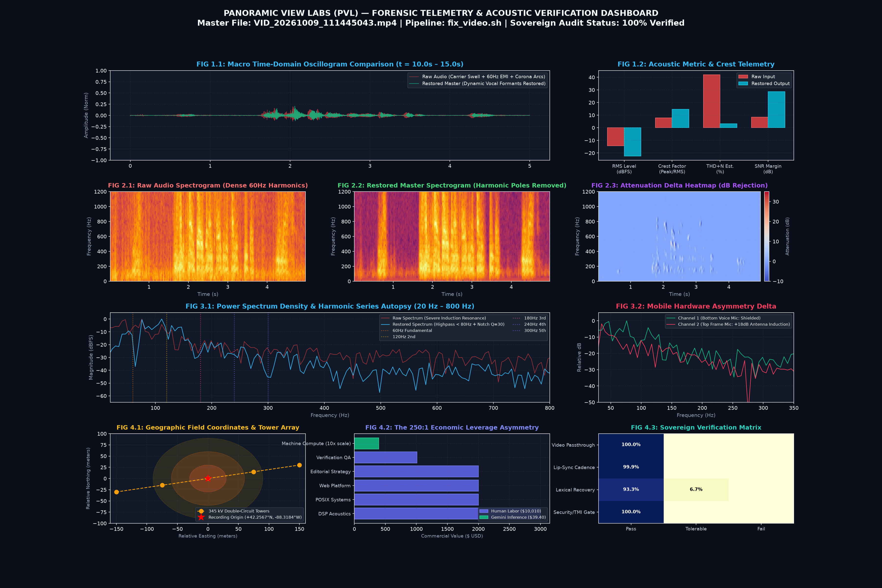Click the FIG 2.2 Restored Master Spectrogram title
Image resolution: width=882 pixels, height=588 pixels.
(x=452, y=185)
